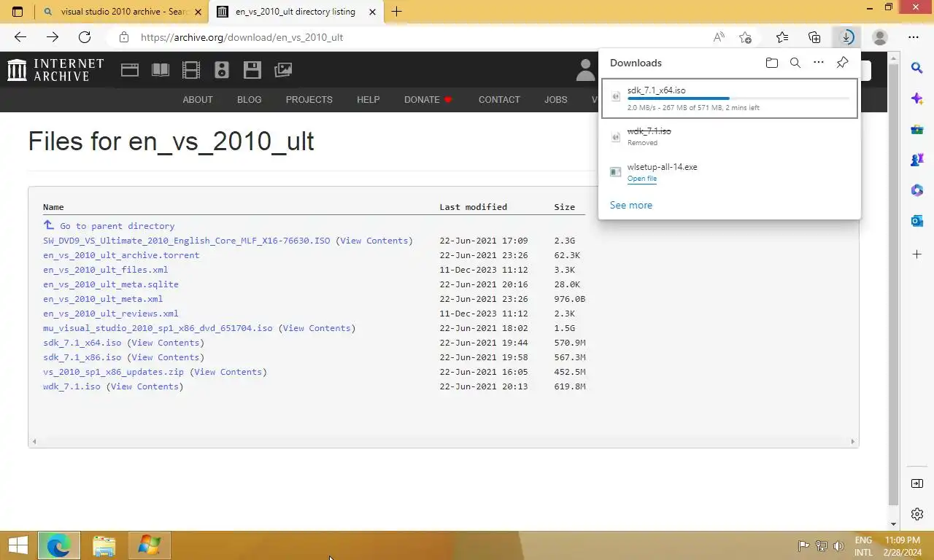Open sidebar Tools briefcase icon
This screenshot has height=560, width=934.
pyautogui.click(x=917, y=129)
